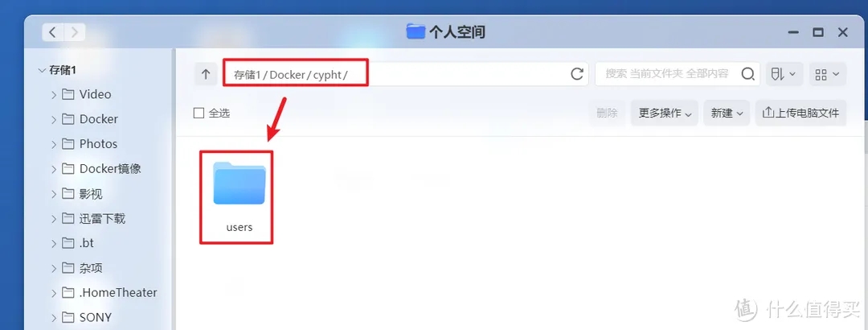
Task: Open the grid view mode selector
Action: tap(828, 74)
